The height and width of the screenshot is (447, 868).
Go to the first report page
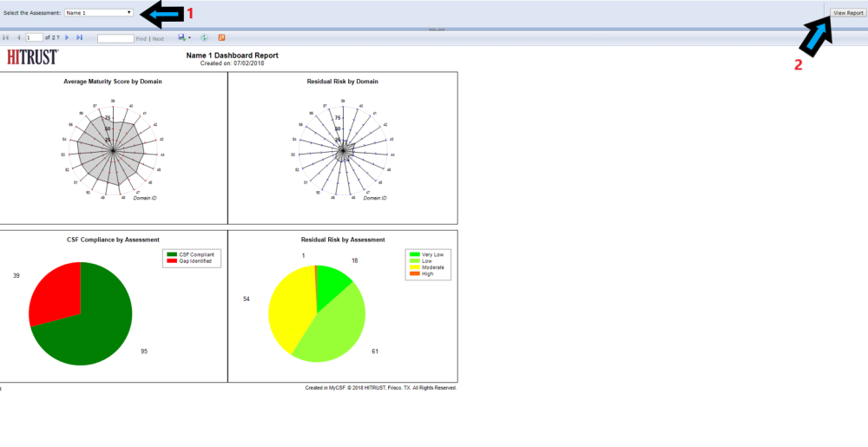coord(5,37)
